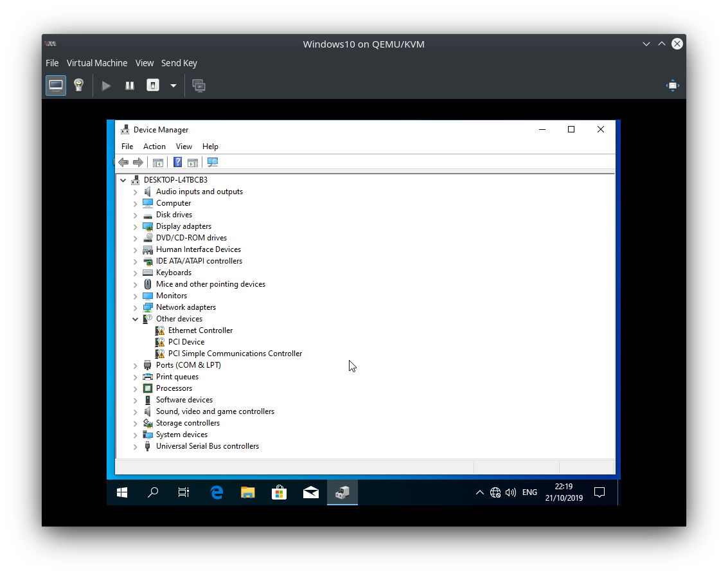Power on the virtual machine with play button
The height and width of the screenshot is (576, 728).
[x=106, y=85]
